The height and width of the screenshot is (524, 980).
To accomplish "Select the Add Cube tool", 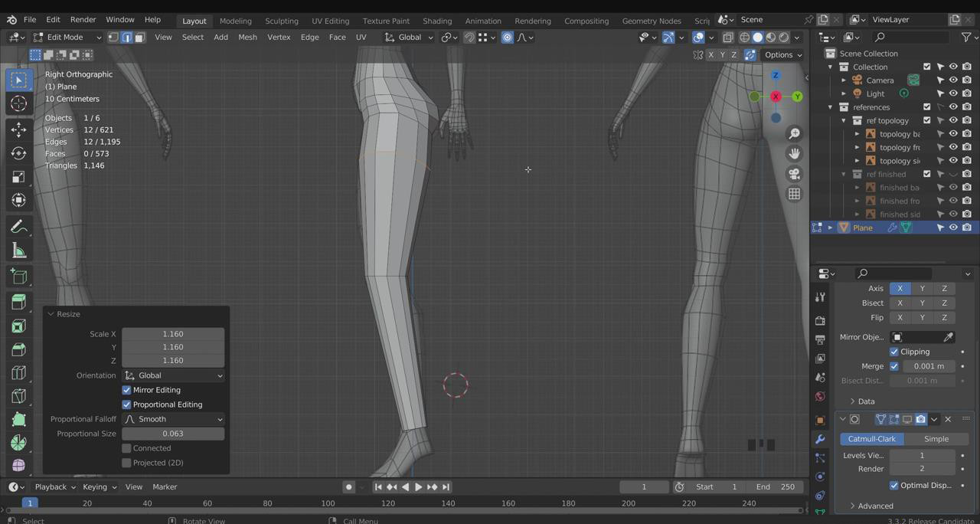I will (x=19, y=277).
